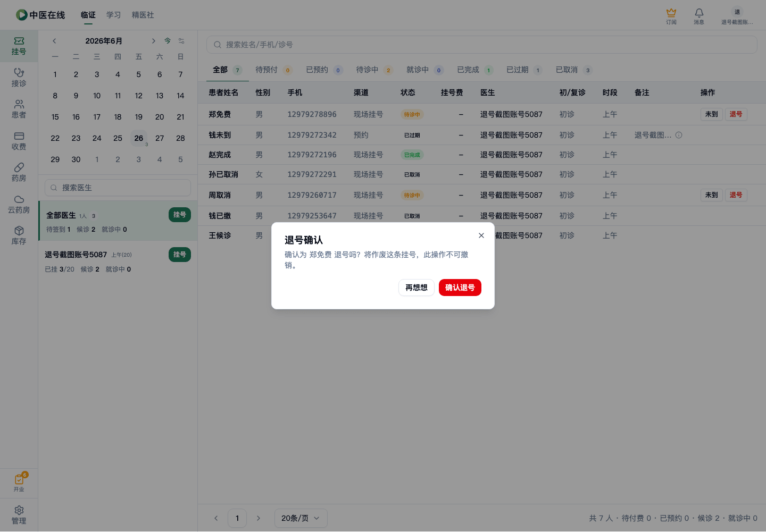Open the 退号截图账 user avatar
Screen dimensions: 766x532
click(737, 15)
